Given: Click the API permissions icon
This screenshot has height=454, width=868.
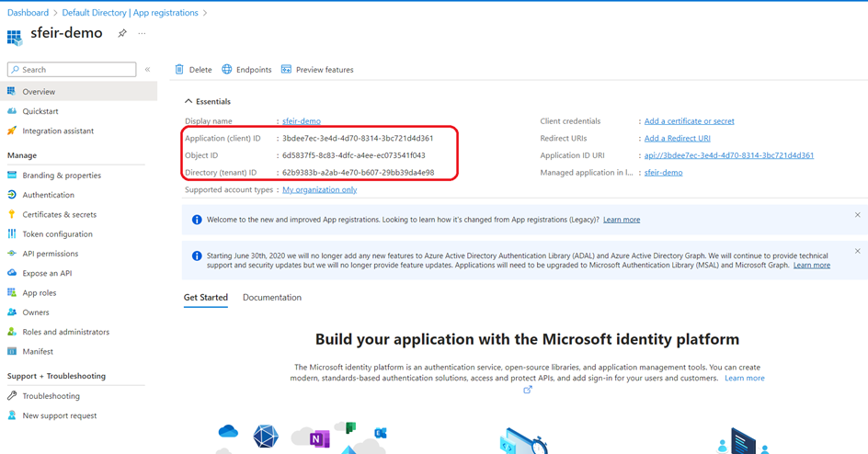Looking at the screenshot, I should coord(12,254).
